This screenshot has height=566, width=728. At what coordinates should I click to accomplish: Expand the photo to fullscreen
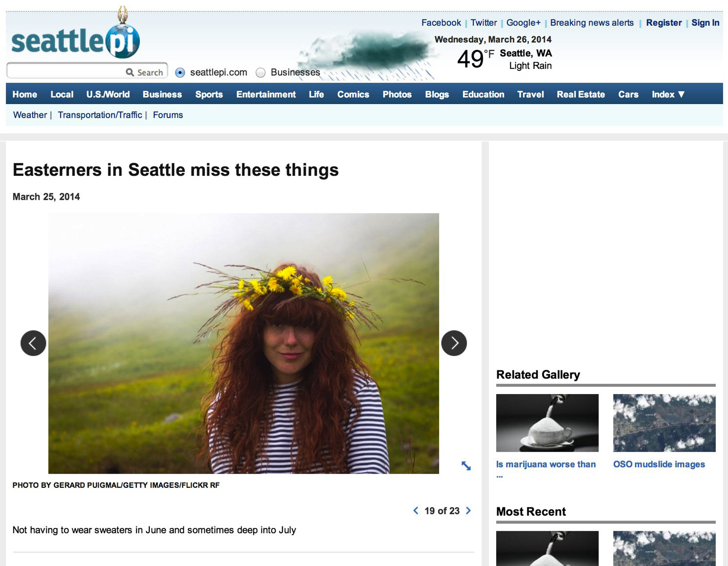[466, 466]
